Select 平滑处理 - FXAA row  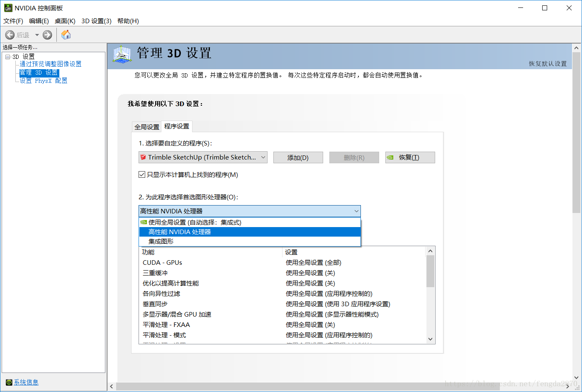[x=282, y=324]
